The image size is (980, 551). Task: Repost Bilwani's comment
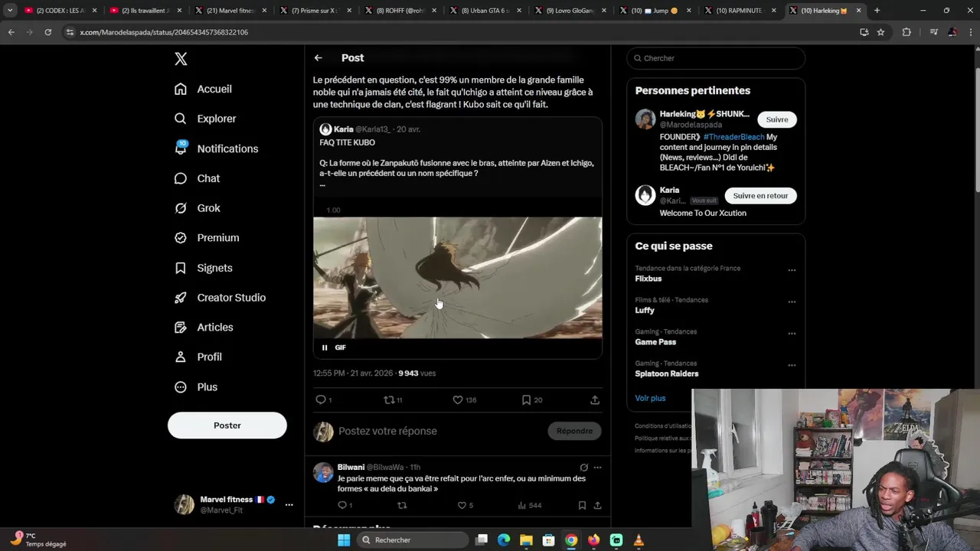402,505
